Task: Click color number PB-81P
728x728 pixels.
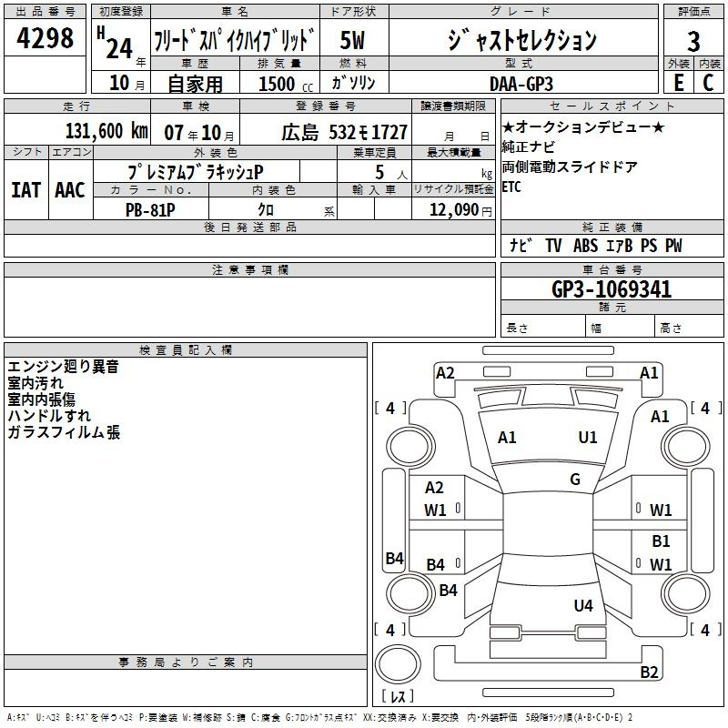Action: coord(150,210)
